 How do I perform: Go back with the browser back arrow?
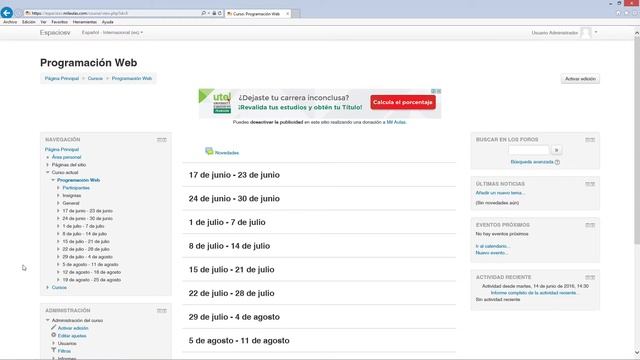click(7, 13)
